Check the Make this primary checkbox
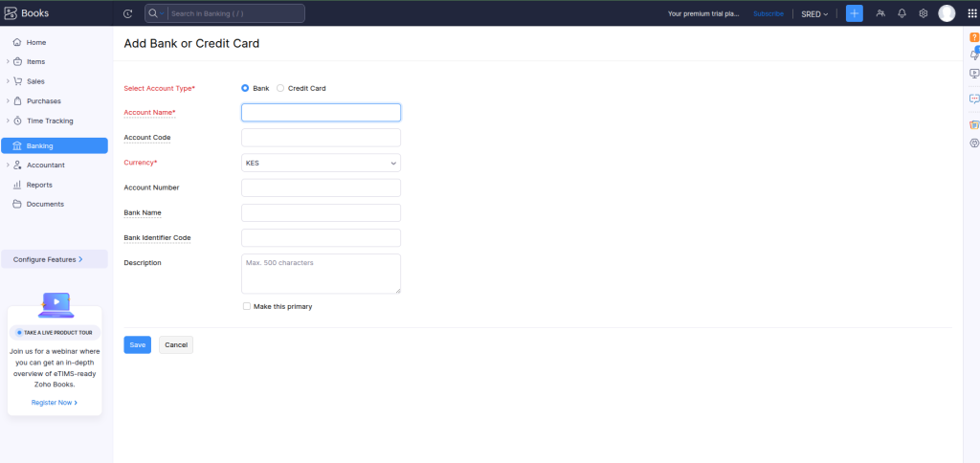 (x=247, y=306)
